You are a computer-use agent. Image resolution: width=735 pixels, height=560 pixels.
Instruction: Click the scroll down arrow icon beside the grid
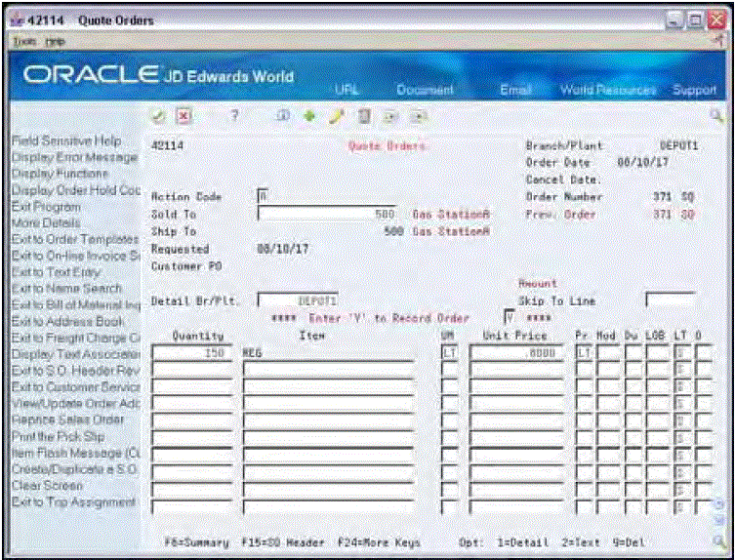(x=717, y=521)
